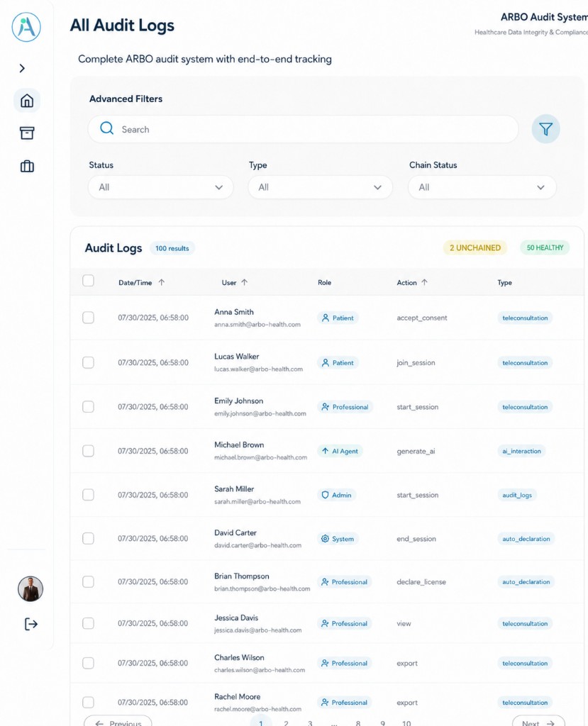Go to the Previous page
Image resolution: width=588 pixels, height=726 pixels.
point(118,721)
